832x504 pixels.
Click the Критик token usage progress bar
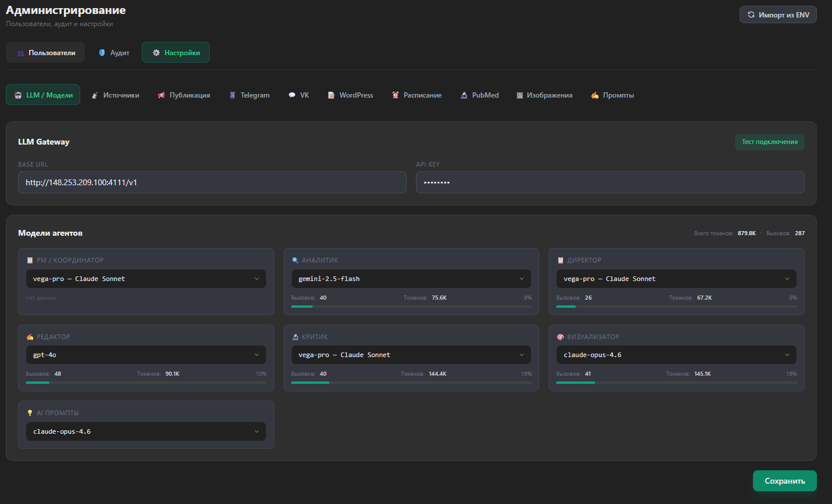click(x=411, y=383)
